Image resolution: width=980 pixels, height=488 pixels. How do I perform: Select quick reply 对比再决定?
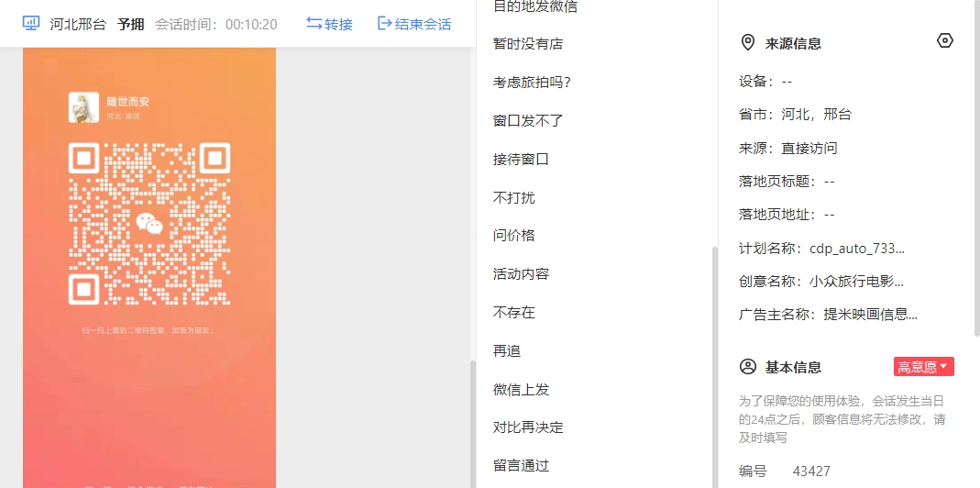point(528,428)
